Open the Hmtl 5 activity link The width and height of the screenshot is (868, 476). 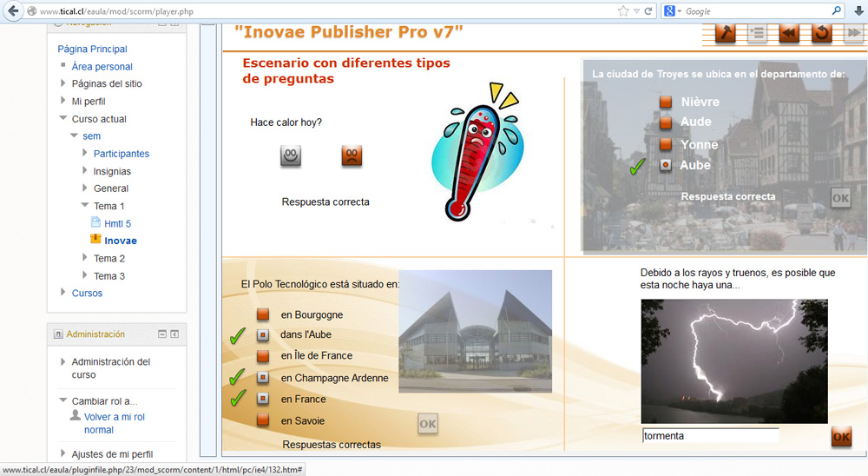pyautogui.click(x=117, y=223)
